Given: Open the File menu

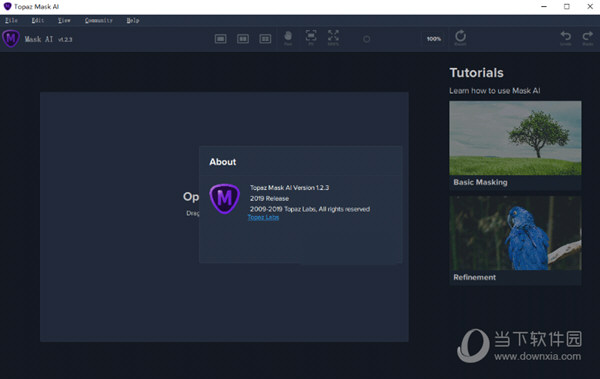Looking at the screenshot, I should click(x=11, y=21).
